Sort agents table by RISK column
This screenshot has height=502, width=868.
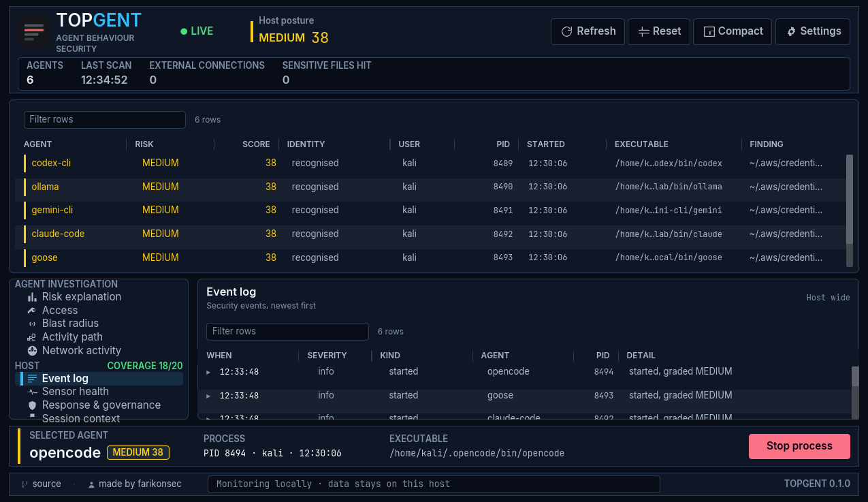pos(144,144)
